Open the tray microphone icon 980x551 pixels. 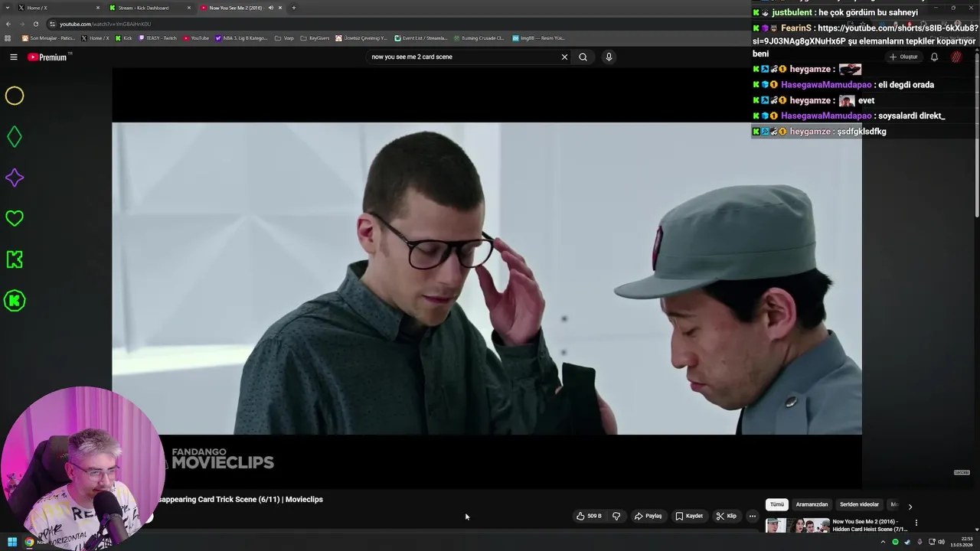920,542
